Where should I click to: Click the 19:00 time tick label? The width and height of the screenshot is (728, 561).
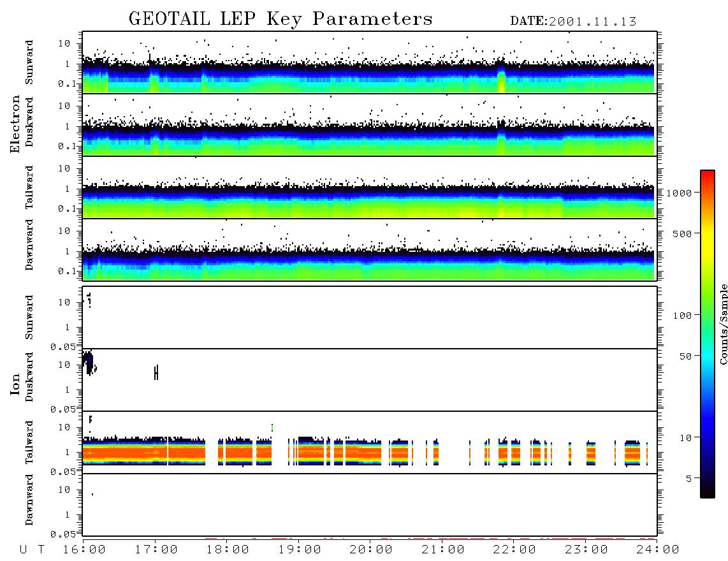click(x=300, y=550)
